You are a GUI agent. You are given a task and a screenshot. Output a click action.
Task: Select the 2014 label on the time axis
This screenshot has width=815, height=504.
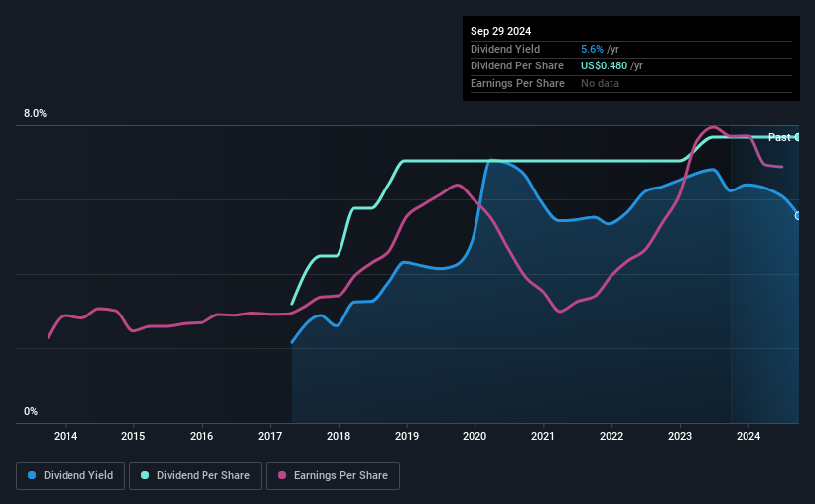66,436
